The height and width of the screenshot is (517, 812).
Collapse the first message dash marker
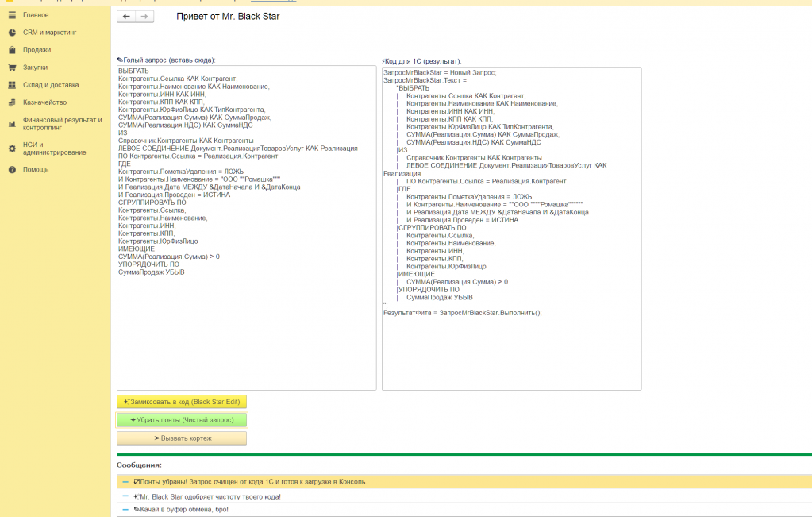[125, 482]
